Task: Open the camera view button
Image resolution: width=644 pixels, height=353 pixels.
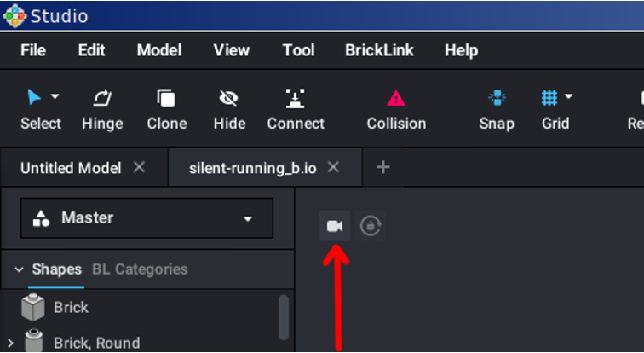Action: [335, 226]
